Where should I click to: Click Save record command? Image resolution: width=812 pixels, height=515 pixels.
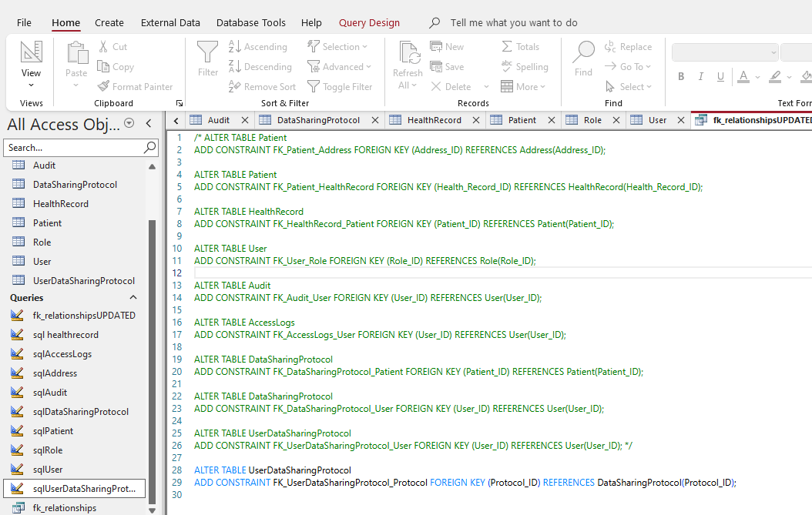(x=447, y=67)
